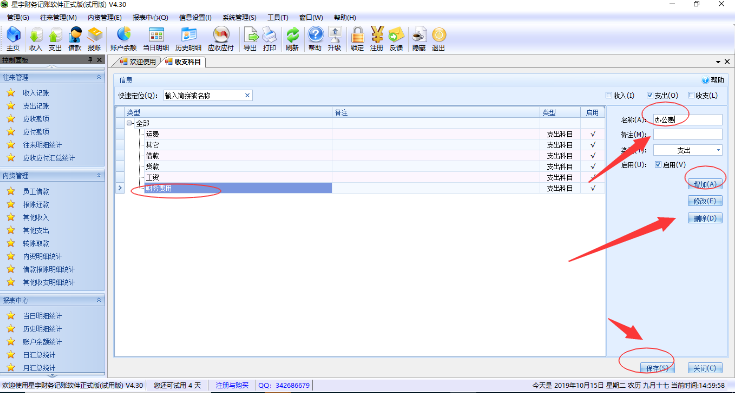The image size is (736, 393).
Task: Check the 收入(I) filter checkbox
Action: (x=609, y=95)
